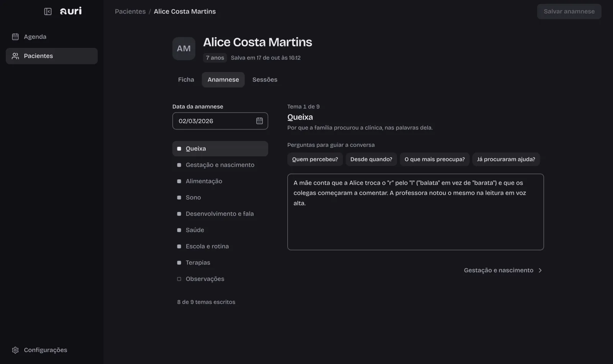Select the Escola e rotina theme
The height and width of the screenshot is (364, 613).
point(220,246)
